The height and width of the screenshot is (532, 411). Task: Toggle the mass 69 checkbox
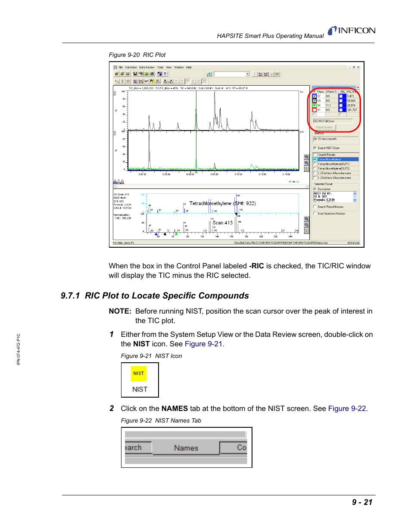pos(314,100)
